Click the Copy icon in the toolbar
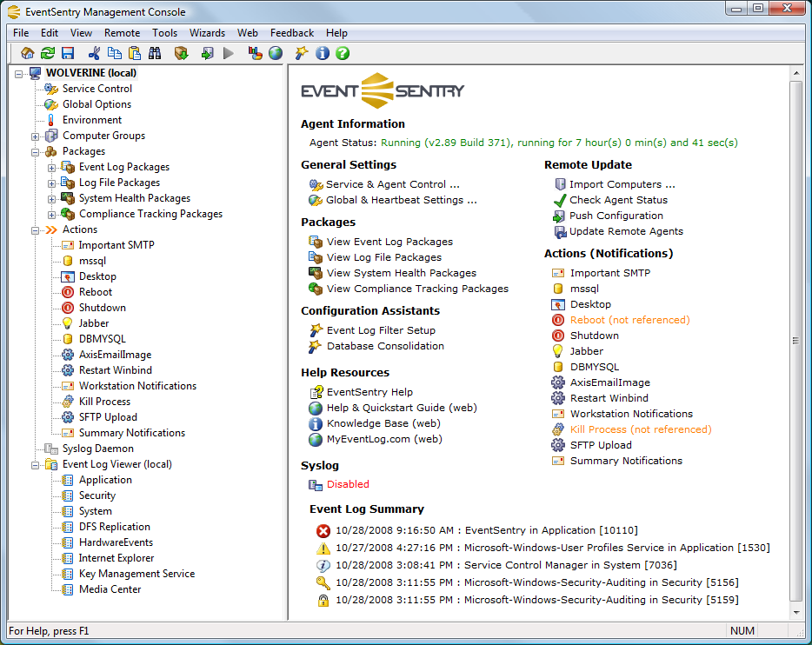Viewport: 812px width, 645px height. click(115, 53)
